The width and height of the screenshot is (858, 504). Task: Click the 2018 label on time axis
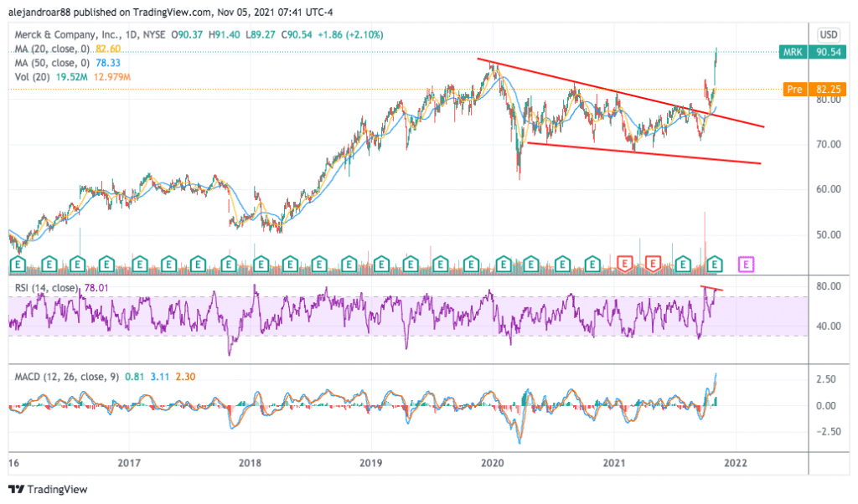(x=250, y=463)
